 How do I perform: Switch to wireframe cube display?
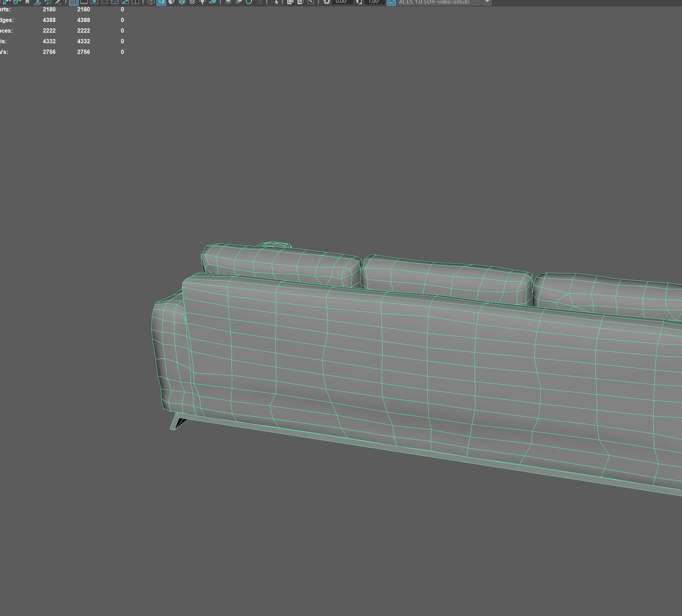pyautogui.click(x=151, y=2)
